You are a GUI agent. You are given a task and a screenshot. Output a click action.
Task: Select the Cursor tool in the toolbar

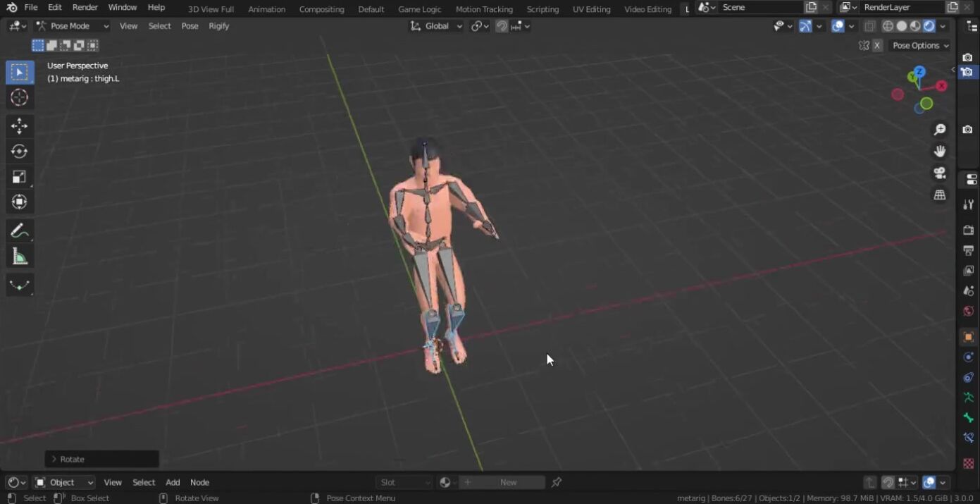[x=19, y=98]
